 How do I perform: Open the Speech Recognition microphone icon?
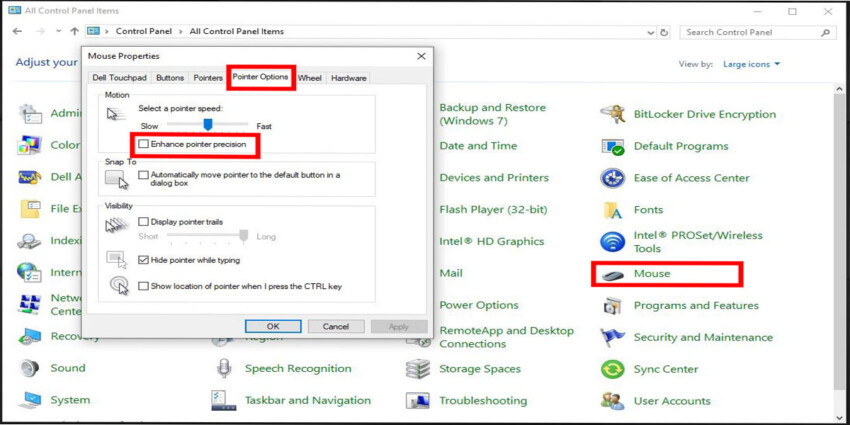point(223,369)
